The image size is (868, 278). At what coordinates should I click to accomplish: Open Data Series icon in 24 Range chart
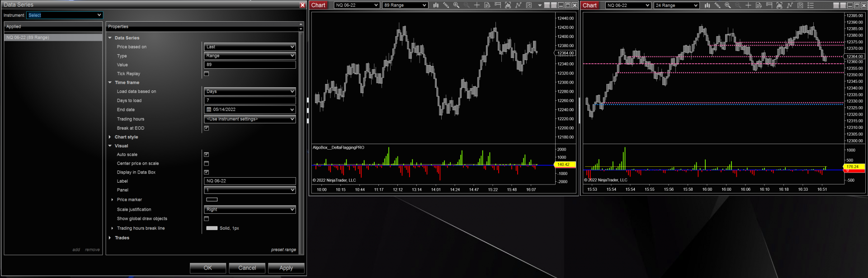click(779, 5)
